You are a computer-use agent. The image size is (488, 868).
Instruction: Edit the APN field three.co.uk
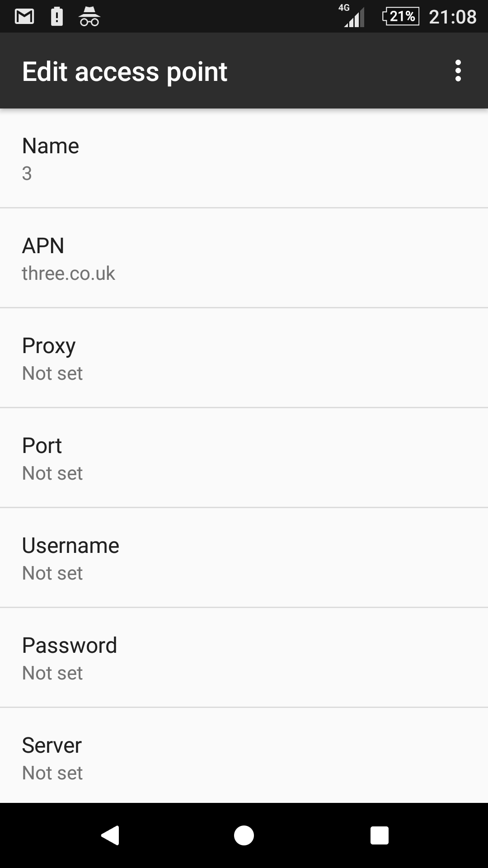(x=244, y=259)
